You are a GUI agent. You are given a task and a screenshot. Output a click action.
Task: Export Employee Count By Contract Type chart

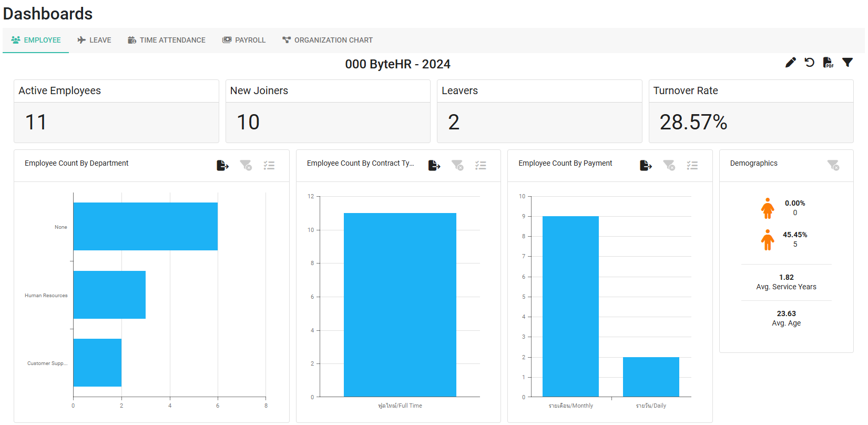(x=434, y=166)
